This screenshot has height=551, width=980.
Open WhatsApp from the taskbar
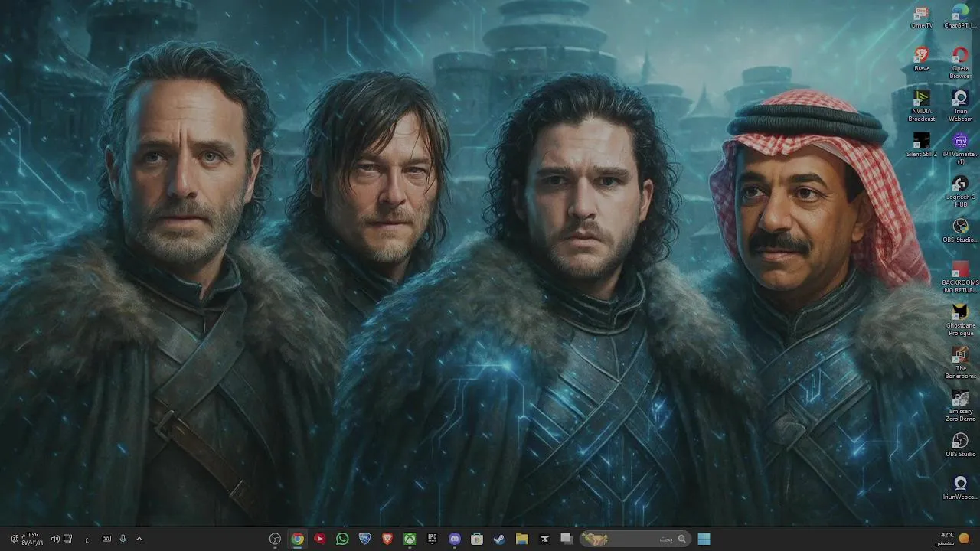342,539
